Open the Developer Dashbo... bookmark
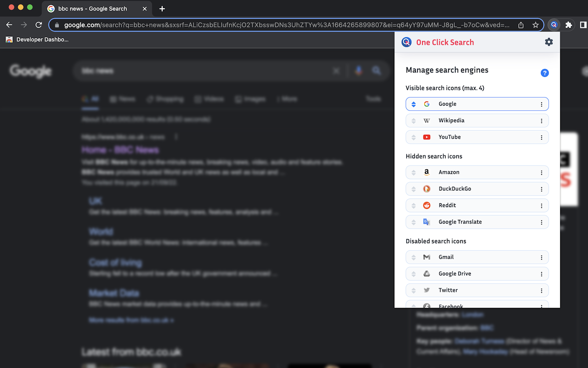Image resolution: width=588 pixels, height=368 pixels. click(x=37, y=40)
